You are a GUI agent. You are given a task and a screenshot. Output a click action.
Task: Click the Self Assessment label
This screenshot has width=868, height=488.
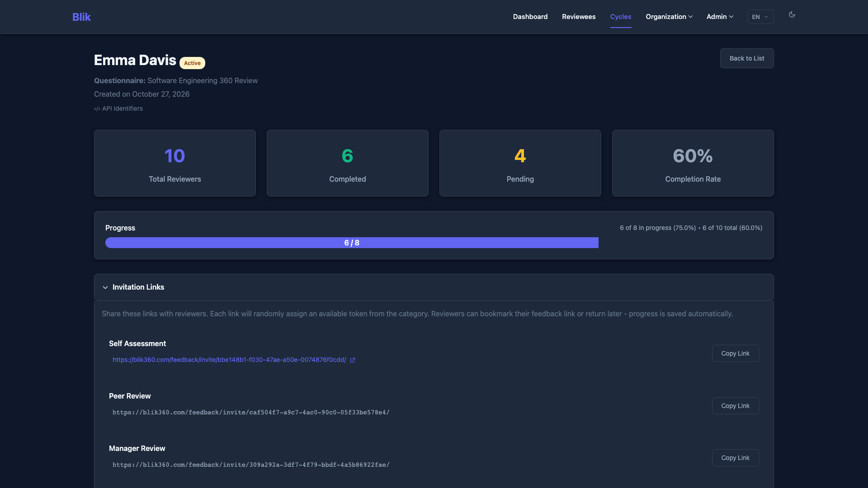click(137, 344)
